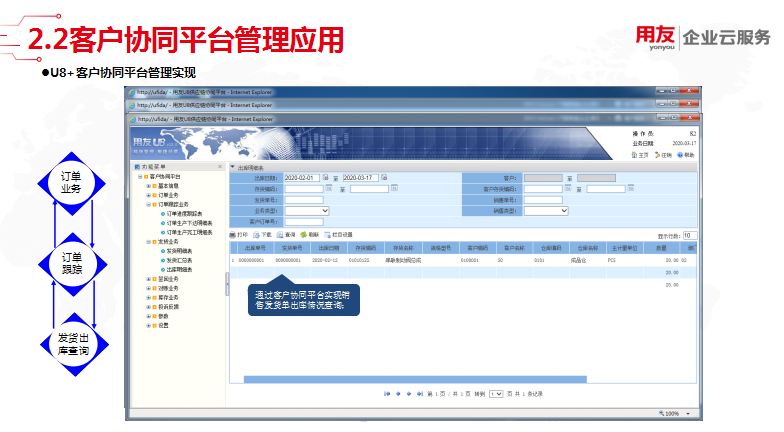Click the date cell 2020-02-12
This screenshot has width=784, height=432.
pos(324,260)
